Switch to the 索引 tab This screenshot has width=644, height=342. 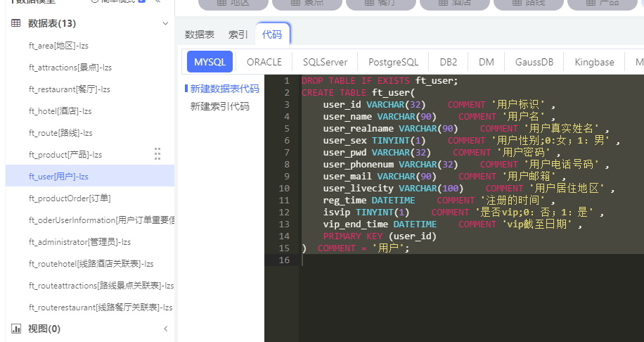click(238, 34)
